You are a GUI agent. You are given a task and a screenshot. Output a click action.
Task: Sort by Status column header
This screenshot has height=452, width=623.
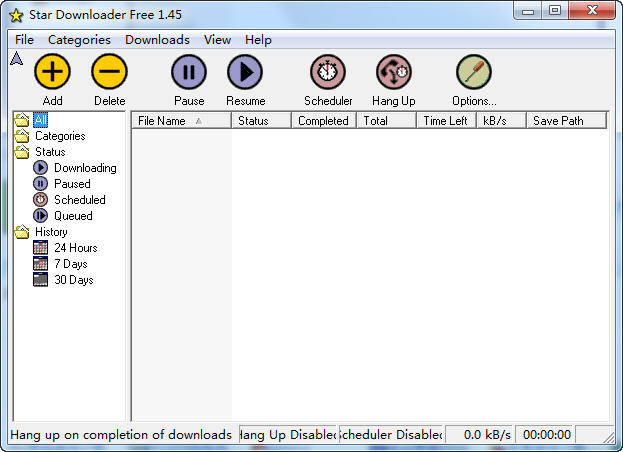(261, 121)
